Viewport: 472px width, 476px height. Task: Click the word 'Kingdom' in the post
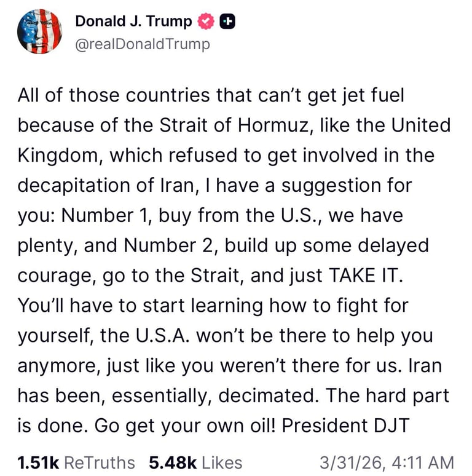tap(59, 156)
